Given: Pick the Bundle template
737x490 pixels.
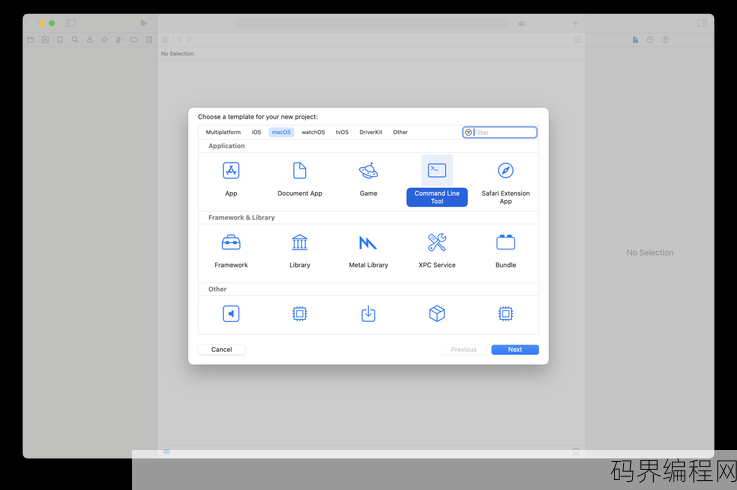Looking at the screenshot, I should [505, 243].
